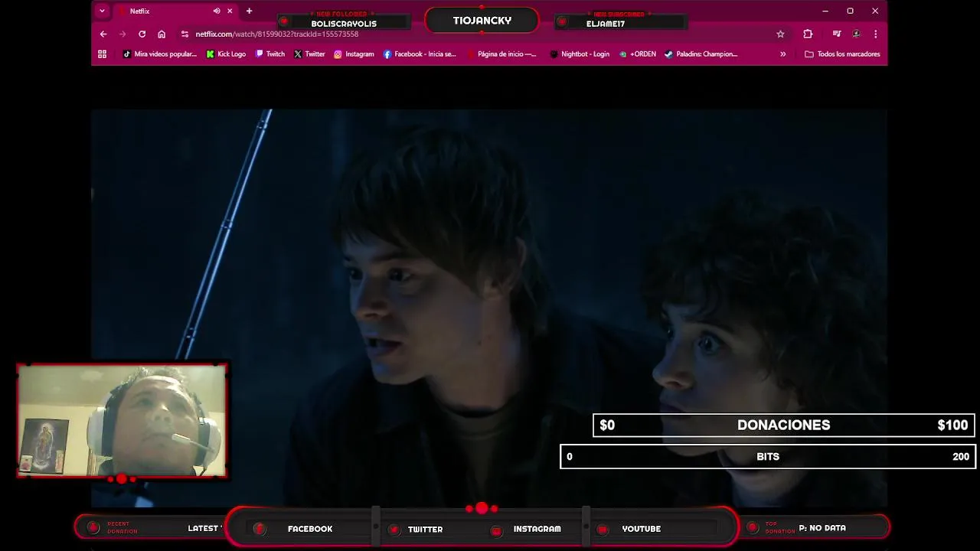This screenshot has width=980, height=551.
Task: Click the DONACIONES goal bar
Action: (x=783, y=425)
